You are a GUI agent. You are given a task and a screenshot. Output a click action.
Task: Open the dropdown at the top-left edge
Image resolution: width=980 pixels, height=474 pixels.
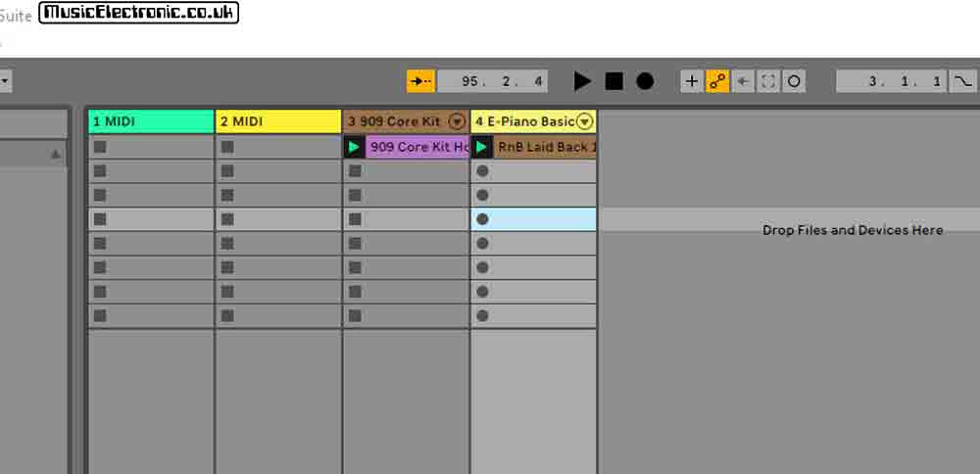pos(5,81)
